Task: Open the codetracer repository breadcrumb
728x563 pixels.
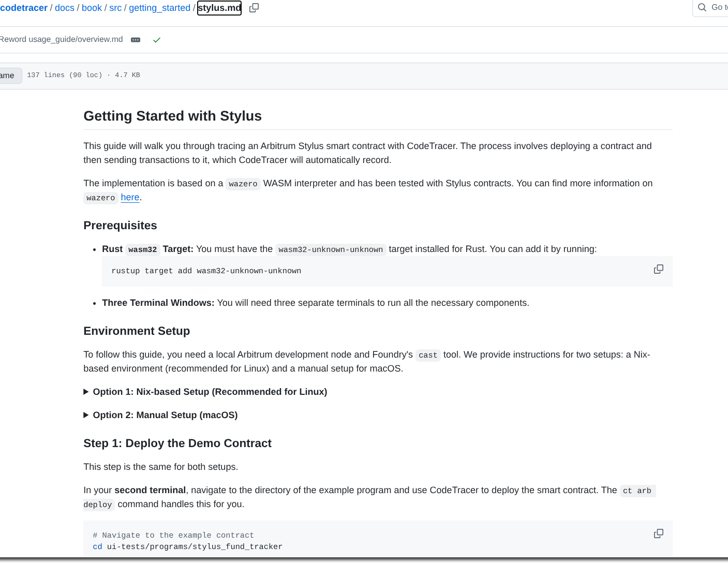Action: click(24, 8)
